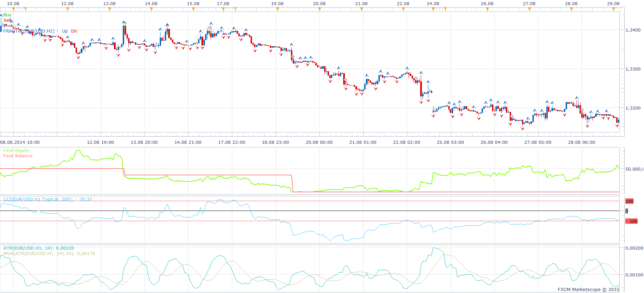The width and height of the screenshot is (644, 293).
Task: Click the 08.08.2014 10:00 time axis label
Action: (20, 142)
